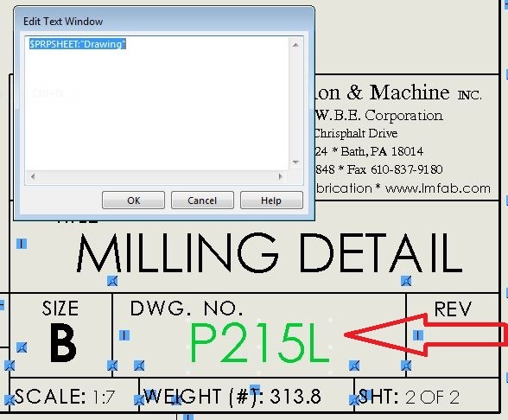The width and height of the screenshot is (508, 420).
Task: Click the www.lmfab.com web address
Action: (438, 188)
